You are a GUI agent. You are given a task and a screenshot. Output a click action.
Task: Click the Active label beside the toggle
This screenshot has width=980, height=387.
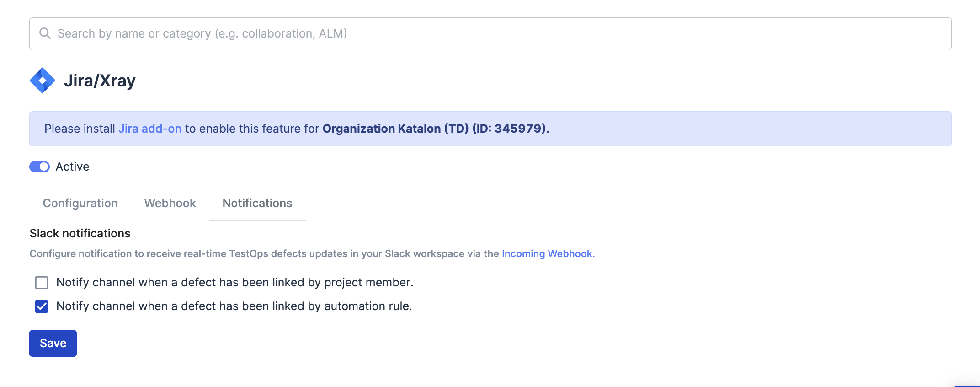pyautogui.click(x=72, y=167)
